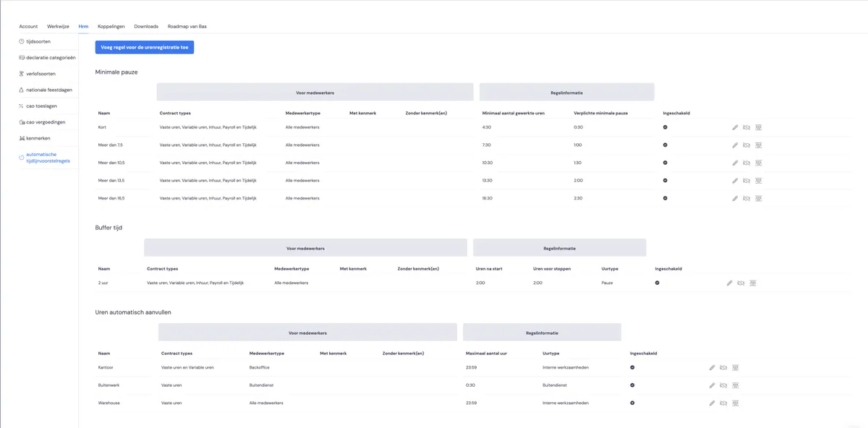This screenshot has height=428, width=868.
Task: Click the '16:30' minimum worked hours value
Action: (x=488, y=198)
